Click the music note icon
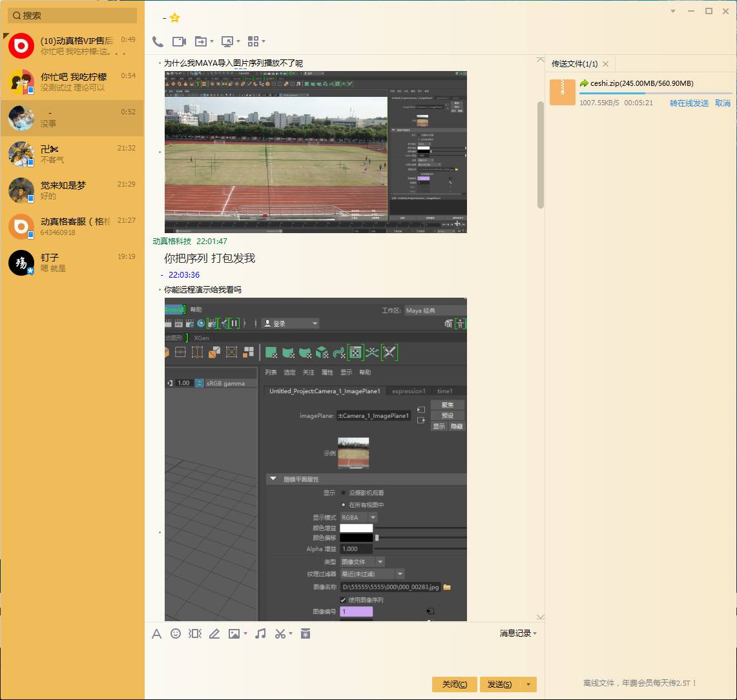737x700 pixels. [x=260, y=633]
